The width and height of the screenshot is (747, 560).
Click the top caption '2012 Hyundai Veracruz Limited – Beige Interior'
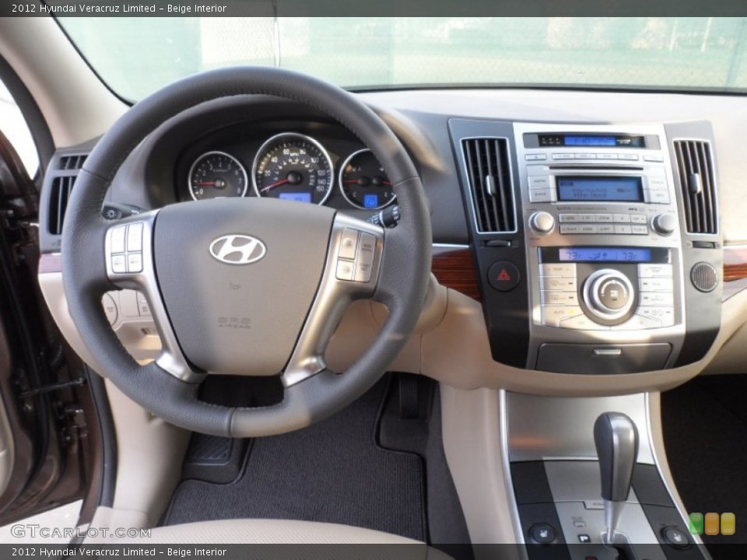tap(119, 8)
